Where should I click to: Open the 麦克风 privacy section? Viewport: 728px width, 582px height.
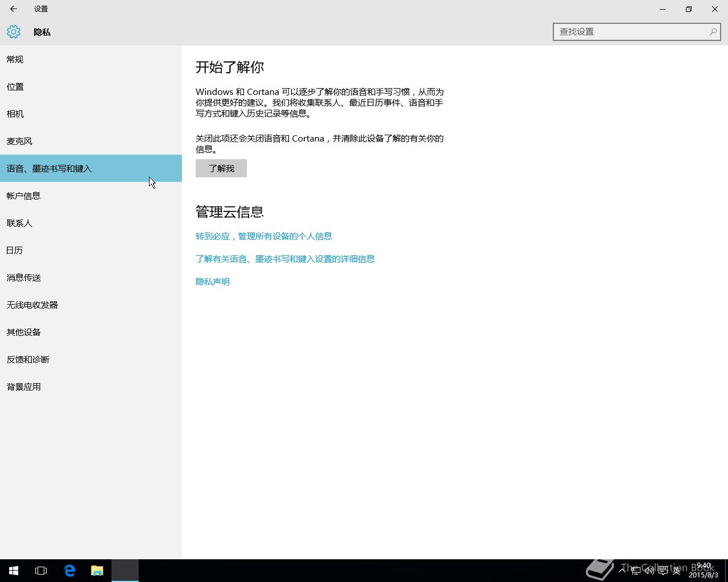(91, 141)
